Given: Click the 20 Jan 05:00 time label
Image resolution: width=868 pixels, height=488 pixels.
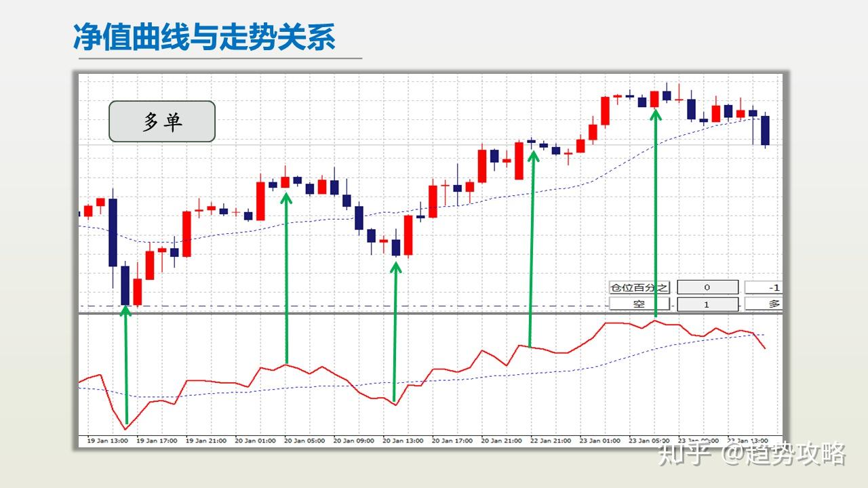Looking at the screenshot, I should [304, 441].
